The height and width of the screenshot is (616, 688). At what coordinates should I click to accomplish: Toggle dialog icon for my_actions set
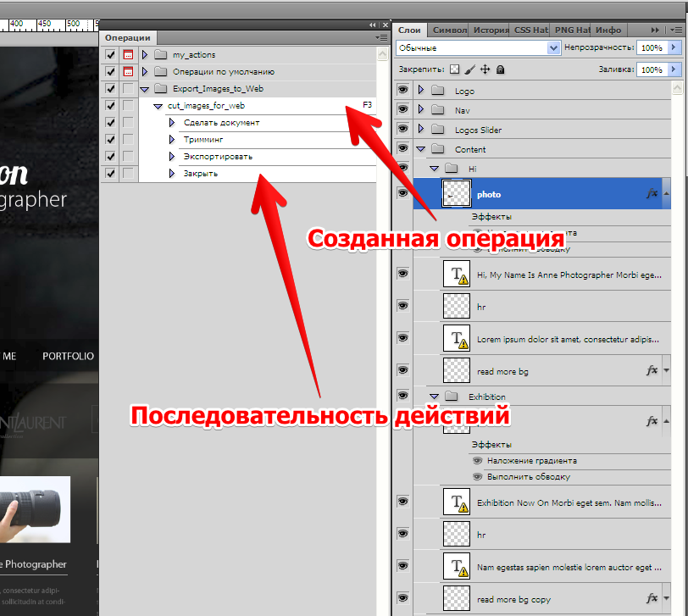(x=128, y=55)
